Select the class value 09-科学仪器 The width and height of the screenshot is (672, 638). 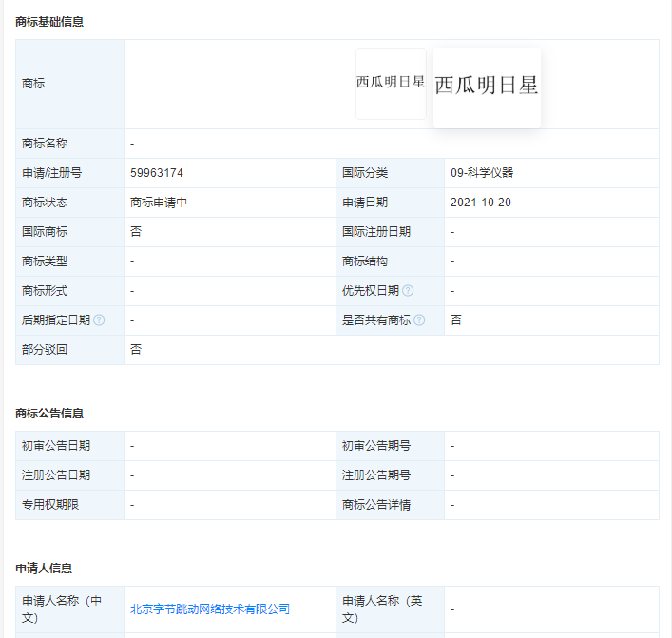(482, 173)
